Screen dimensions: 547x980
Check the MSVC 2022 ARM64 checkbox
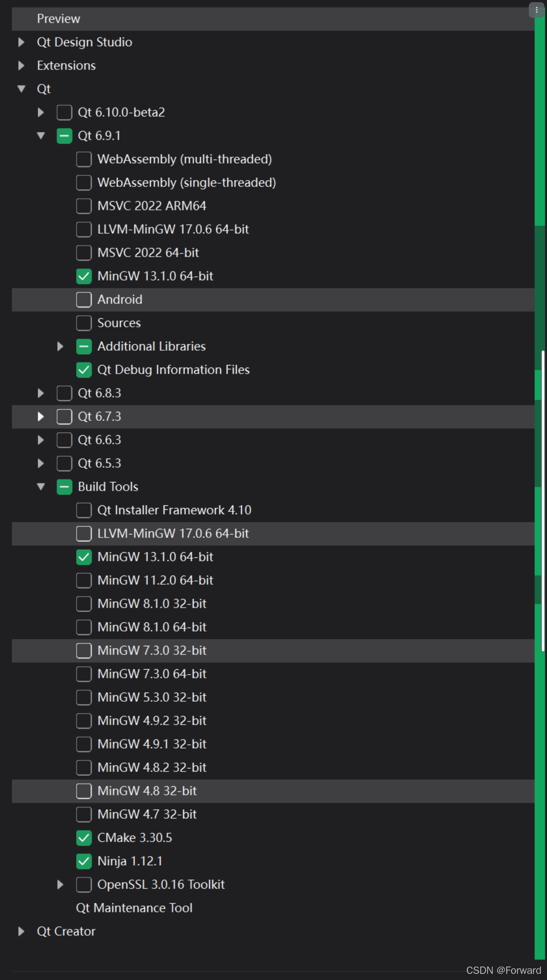pyautogui.click(x=84, y=206)
